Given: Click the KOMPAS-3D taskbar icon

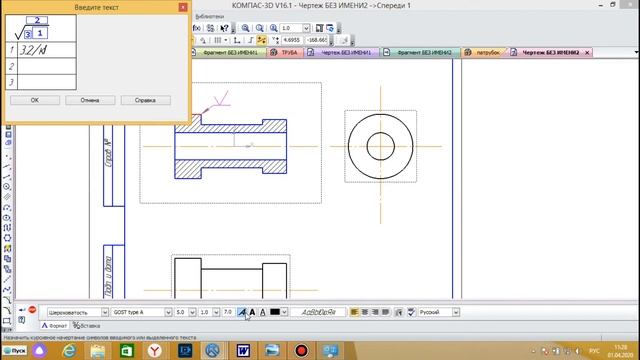Looking at the screenshot, I should 213,351.
